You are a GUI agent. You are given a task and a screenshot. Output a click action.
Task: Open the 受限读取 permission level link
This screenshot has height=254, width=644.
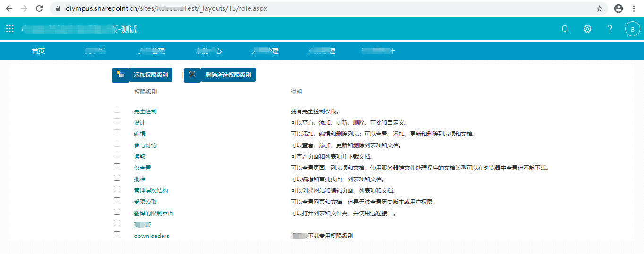click(145, 202)
